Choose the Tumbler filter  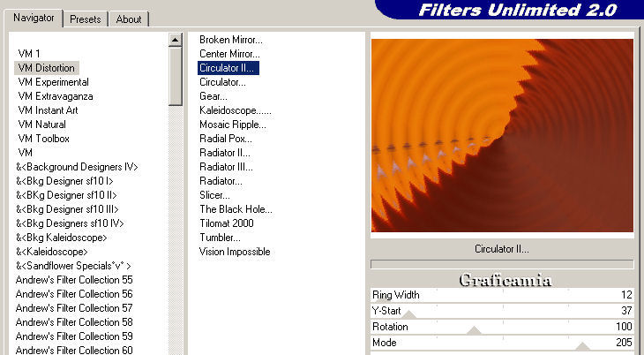(220, 238)
